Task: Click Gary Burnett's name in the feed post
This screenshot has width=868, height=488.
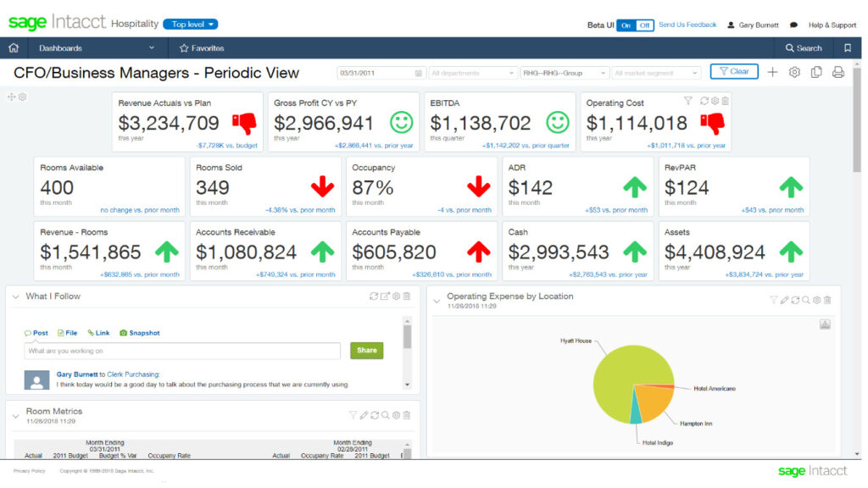Action: pos(77,374)
